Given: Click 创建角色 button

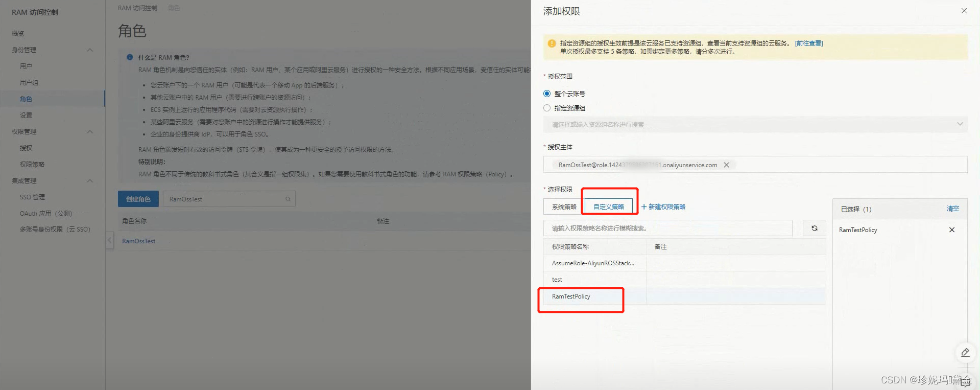Looking at the screenshot, I should 138,199.
